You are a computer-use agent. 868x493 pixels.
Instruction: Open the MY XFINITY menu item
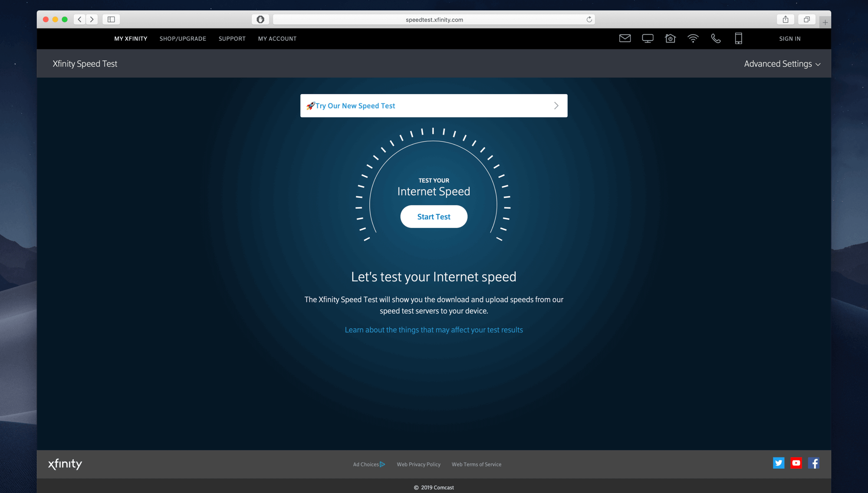[x=131, y=38]
